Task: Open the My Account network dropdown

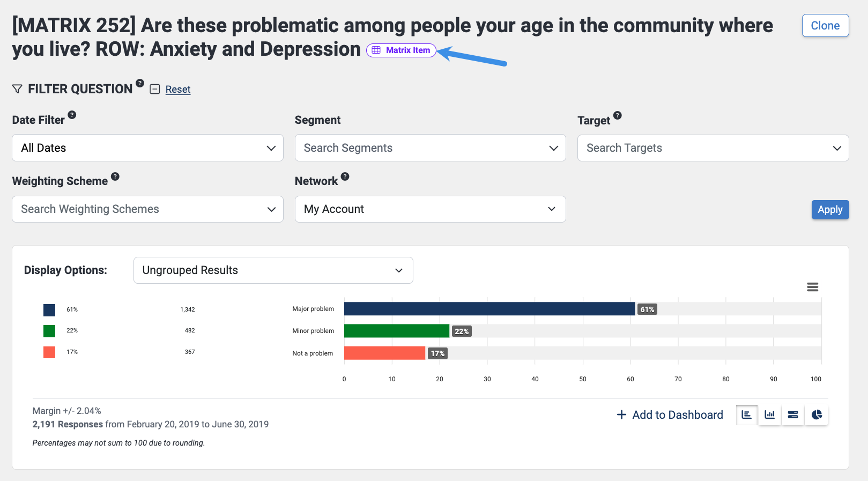Action: tap(430, 209)
